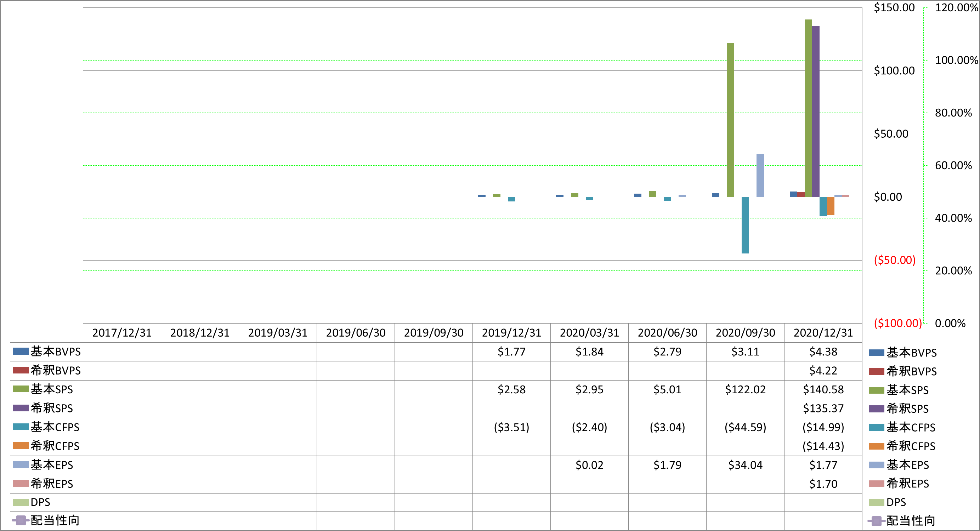Click the ($50.00) red axis label
This screenshot has height=531, width=980.
pyautogui.click(x=895, y=260)
